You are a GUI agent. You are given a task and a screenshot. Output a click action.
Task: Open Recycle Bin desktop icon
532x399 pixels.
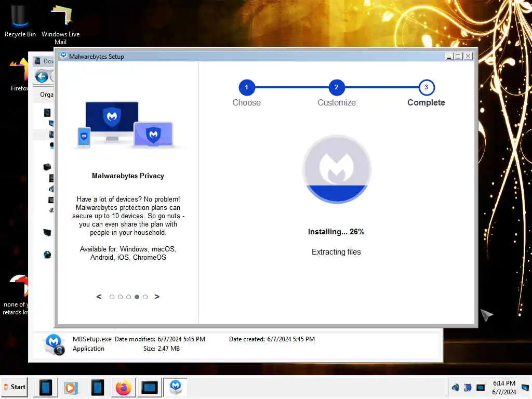click(20, 20)
